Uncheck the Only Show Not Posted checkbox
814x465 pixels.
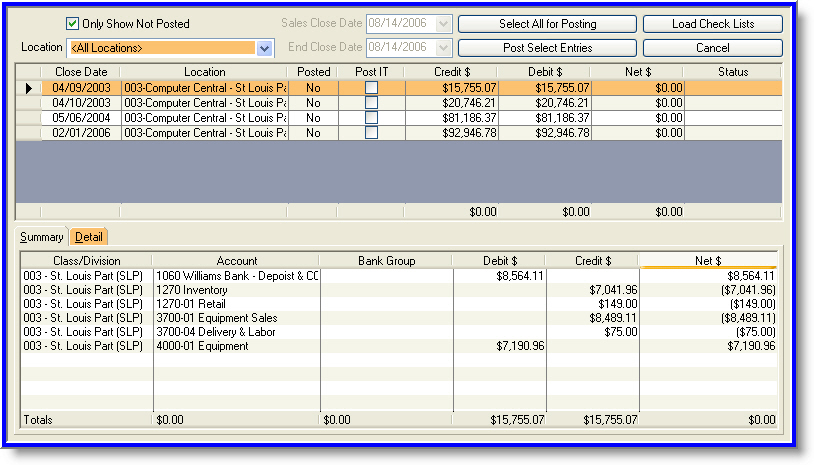(73, 24)
